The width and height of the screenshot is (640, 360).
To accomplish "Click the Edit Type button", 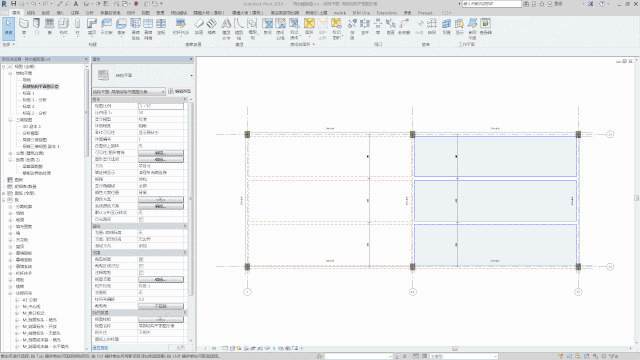I will pyautogui.click(x=180, y=91).
